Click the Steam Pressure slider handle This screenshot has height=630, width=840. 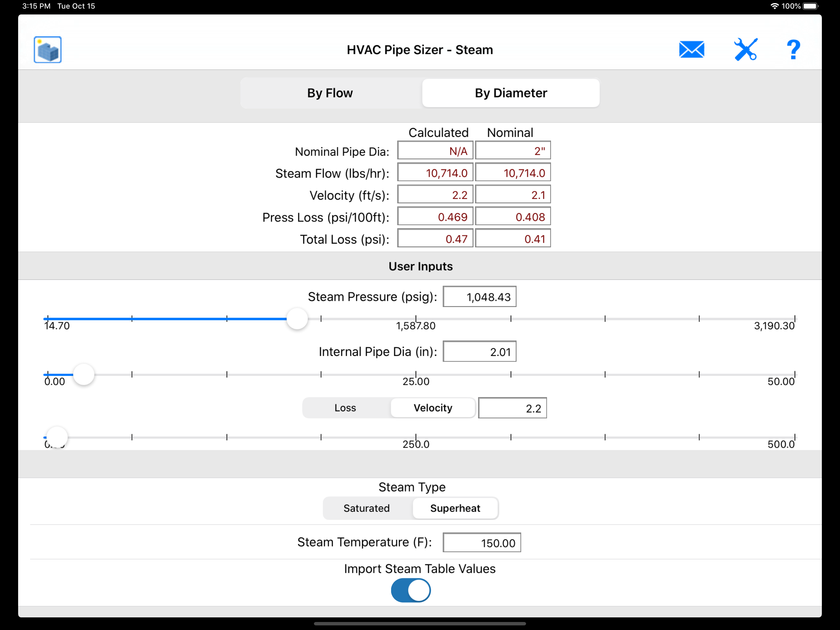[297, 318]
